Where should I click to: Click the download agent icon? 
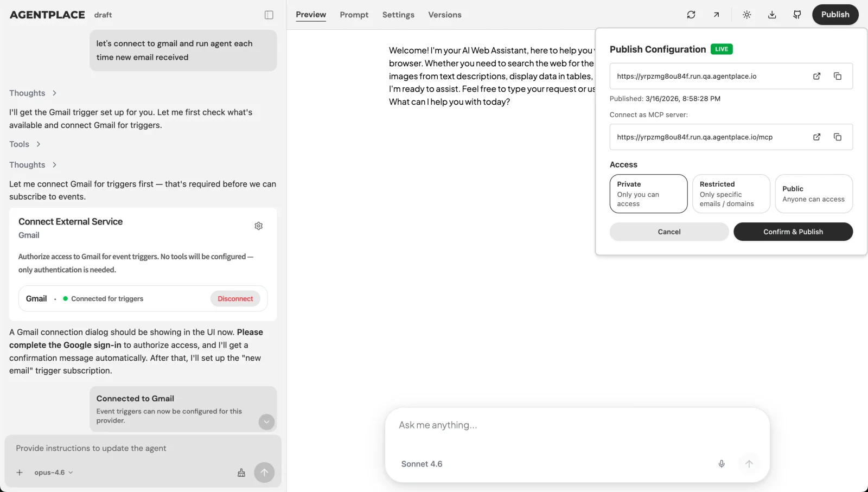tap(772, 15)
